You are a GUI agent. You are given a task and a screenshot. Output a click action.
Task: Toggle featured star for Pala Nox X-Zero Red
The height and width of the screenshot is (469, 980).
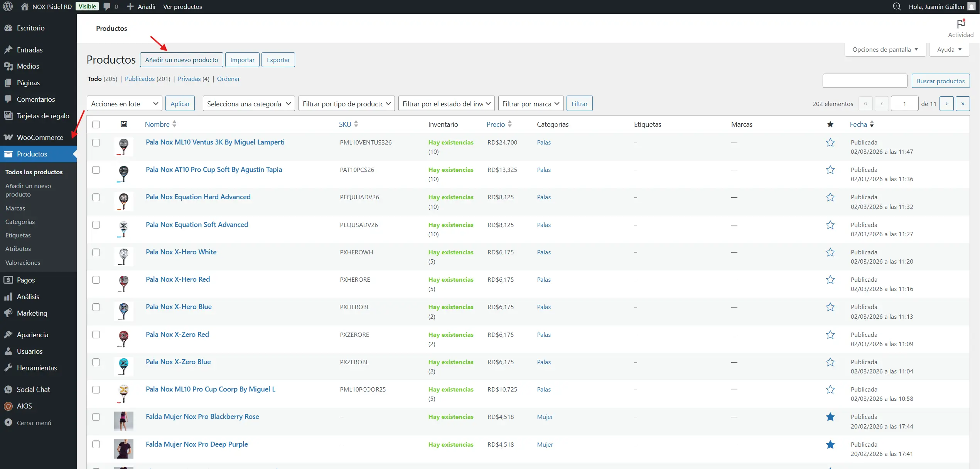[x=830, y=335]
